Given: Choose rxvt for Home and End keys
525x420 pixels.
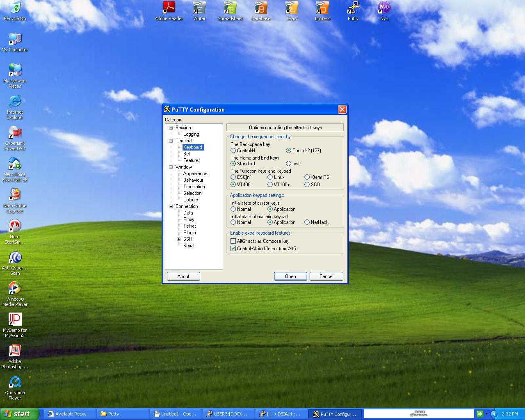Looking at the screenshot, I should point(293,164).
